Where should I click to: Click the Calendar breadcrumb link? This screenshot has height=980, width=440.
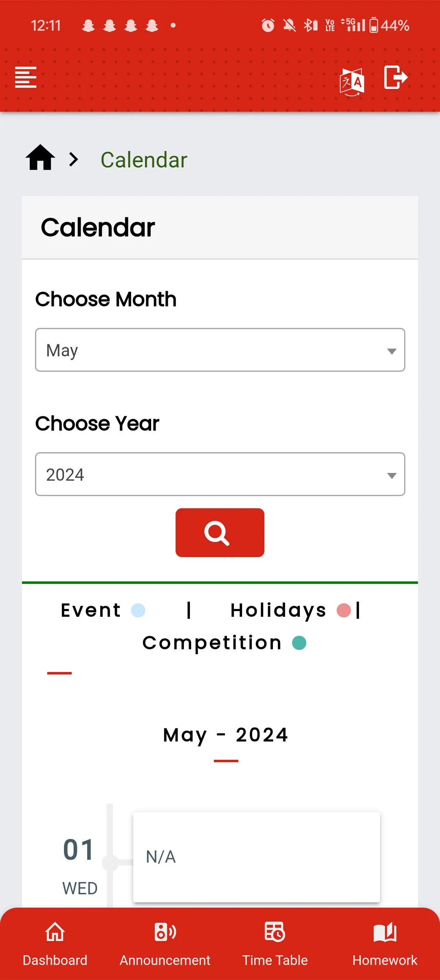pos(144,160)
